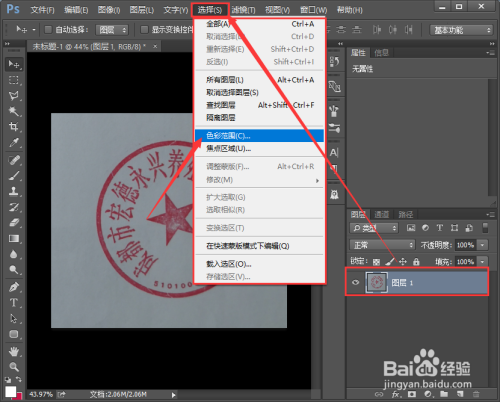This screenshot has height=402, width=500.
Task: Open the Layers panel flyout menu
Action: tap(490, 214)
